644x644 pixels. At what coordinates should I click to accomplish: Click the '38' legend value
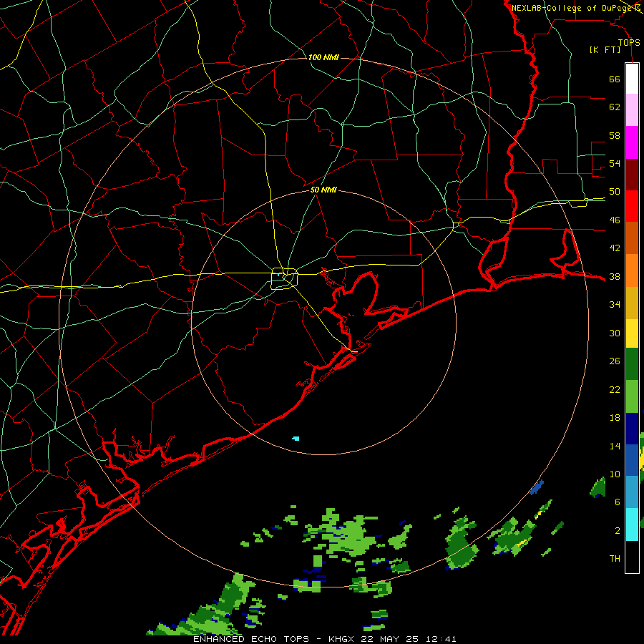[x=615, y=277]
